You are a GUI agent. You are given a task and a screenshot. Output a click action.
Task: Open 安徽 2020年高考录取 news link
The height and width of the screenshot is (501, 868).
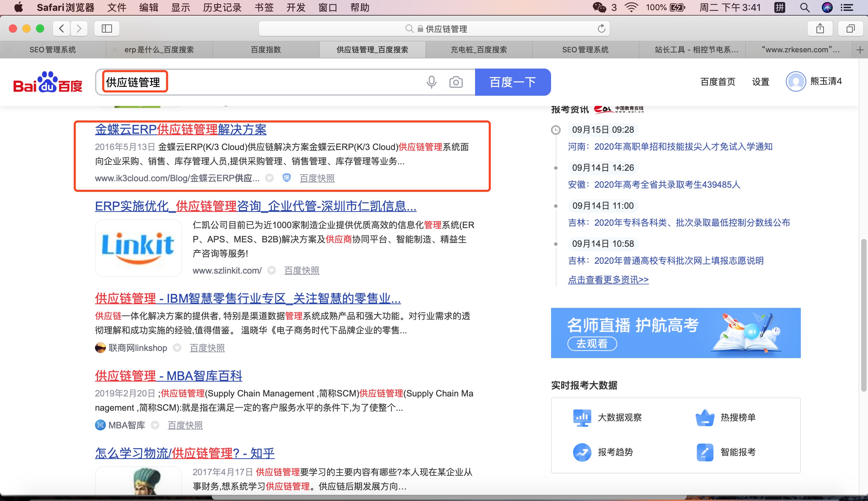click(x=654, y=185)
